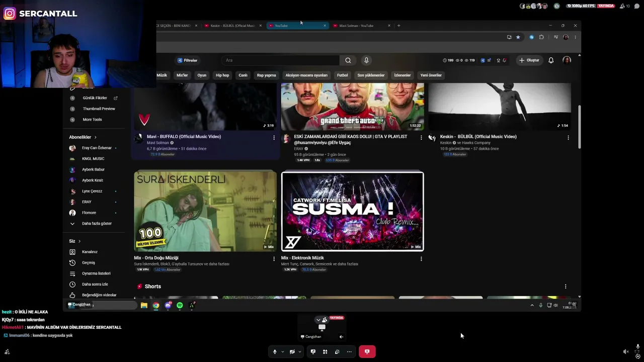Screen dimensions: 644x362
Task: Open the Shorts section three-dot menu
Action: click(x=566, y=287)
